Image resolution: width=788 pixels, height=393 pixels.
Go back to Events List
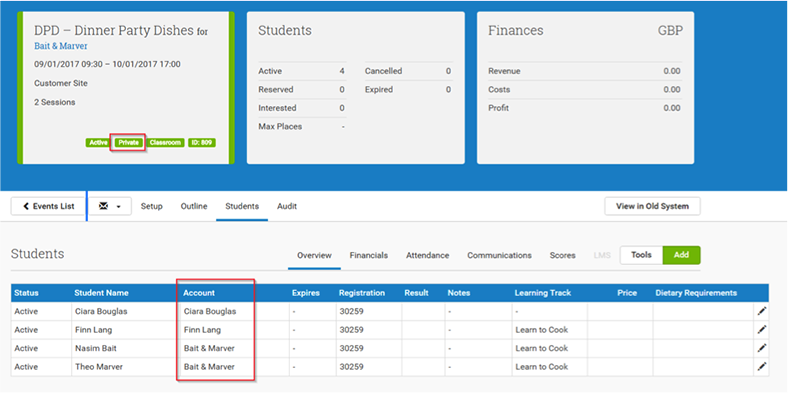coord(48,206)
